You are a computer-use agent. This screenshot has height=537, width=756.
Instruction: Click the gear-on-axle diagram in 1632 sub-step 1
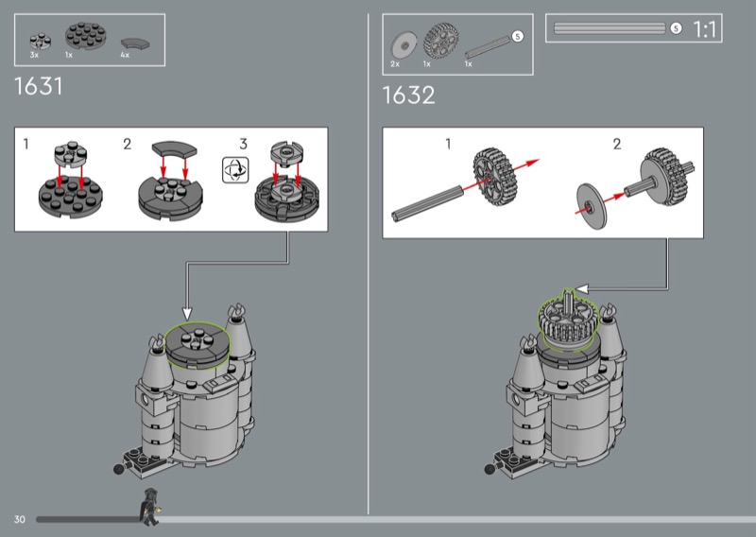tap(472, 180)
